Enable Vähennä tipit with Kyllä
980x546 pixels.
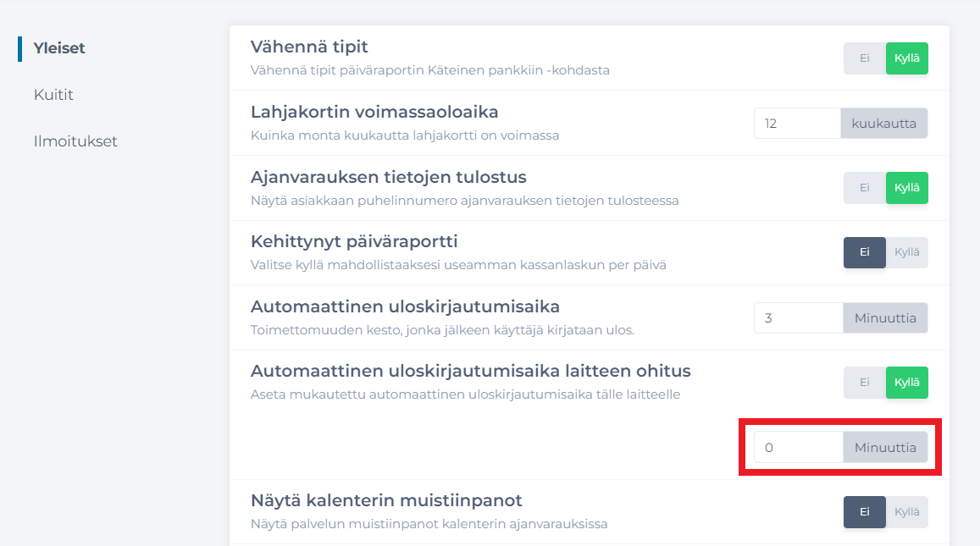click(x=906, y=58)
